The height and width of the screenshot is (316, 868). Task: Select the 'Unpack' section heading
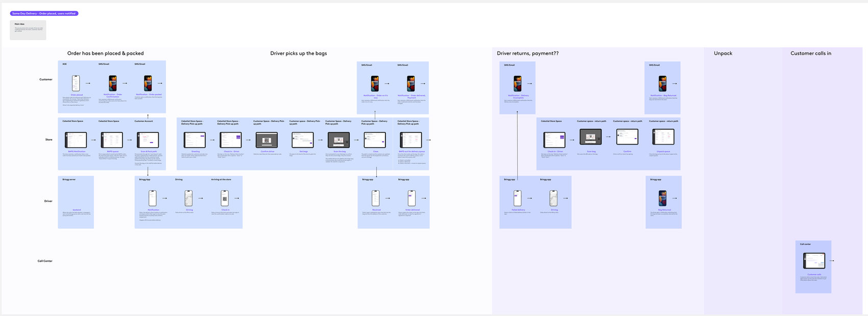point(723,53)
